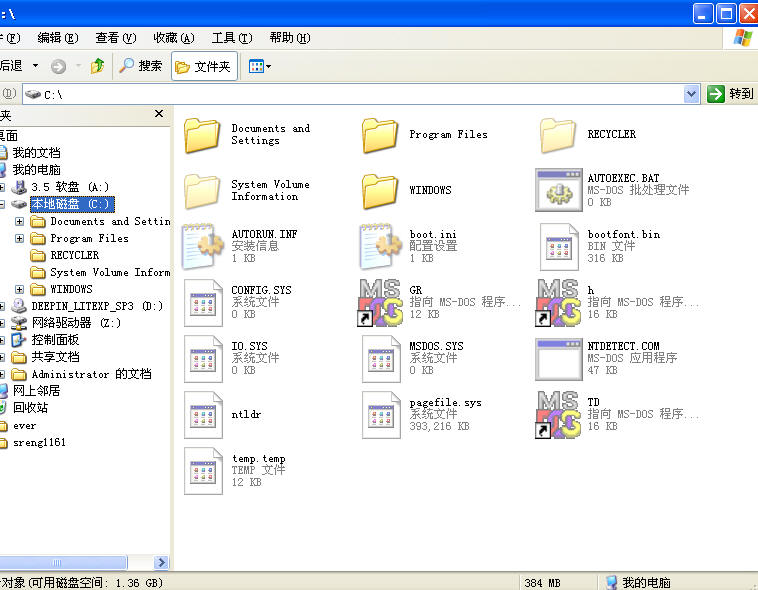
Task: Open the Edit (编辑) menu
Action: 58,38
